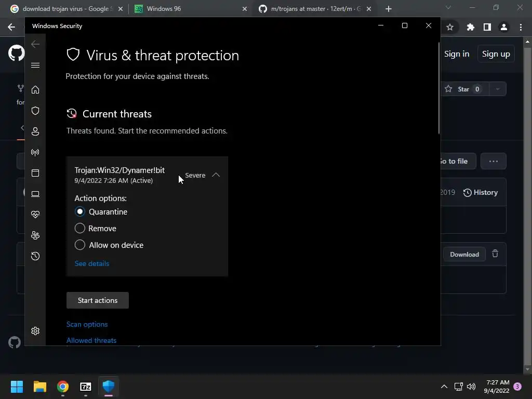
Task: Go back in Chrome with back arrow
Action: [x=11, y=27]
